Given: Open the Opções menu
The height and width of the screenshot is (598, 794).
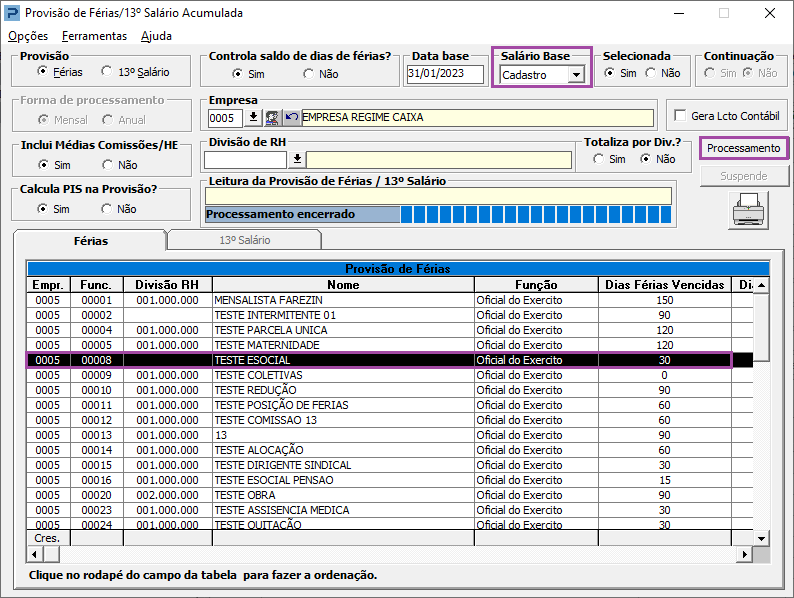Looking at the screenshot, I should tap(28, 36).
